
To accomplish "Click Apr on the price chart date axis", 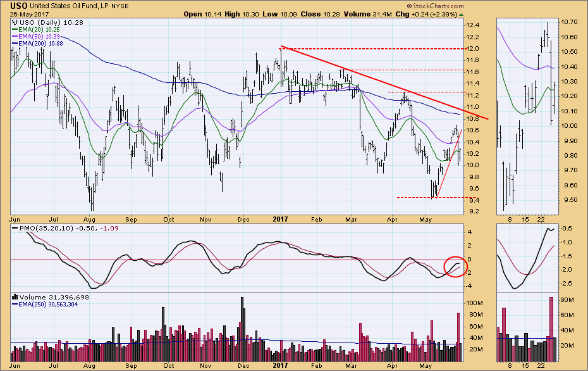I will tap(392, 219).
